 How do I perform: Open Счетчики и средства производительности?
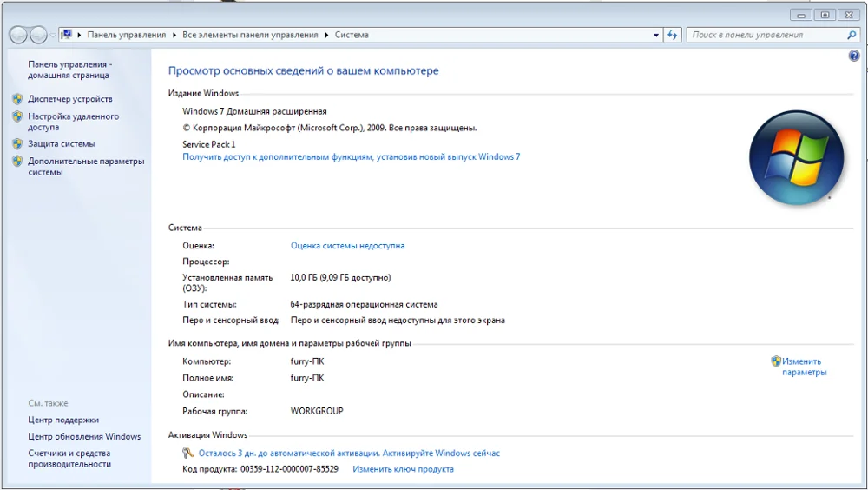click(x=69, y=459)
